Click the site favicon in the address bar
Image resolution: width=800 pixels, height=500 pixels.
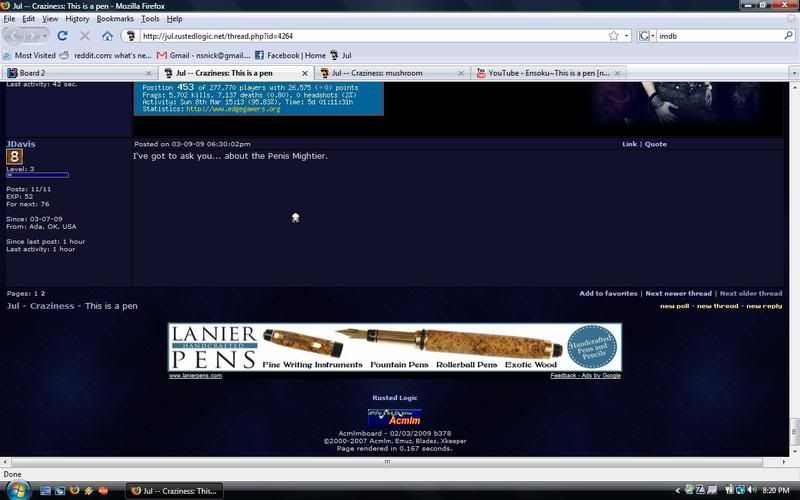[131, 36]
